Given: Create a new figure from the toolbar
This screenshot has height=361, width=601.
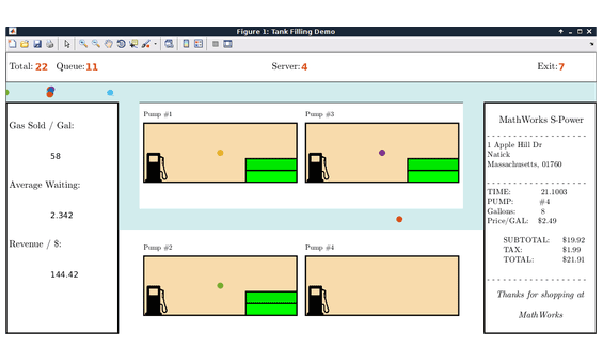Looking at the screenshot, I should pos(12,44).
